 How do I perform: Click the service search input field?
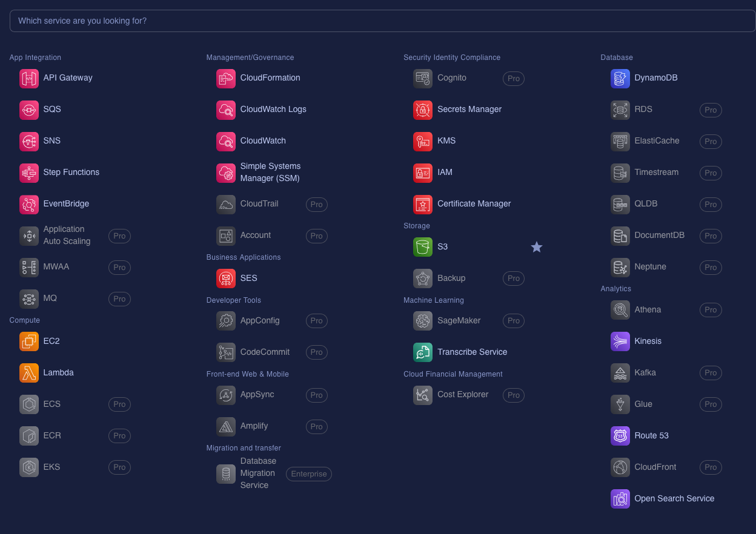click(378, 21)
